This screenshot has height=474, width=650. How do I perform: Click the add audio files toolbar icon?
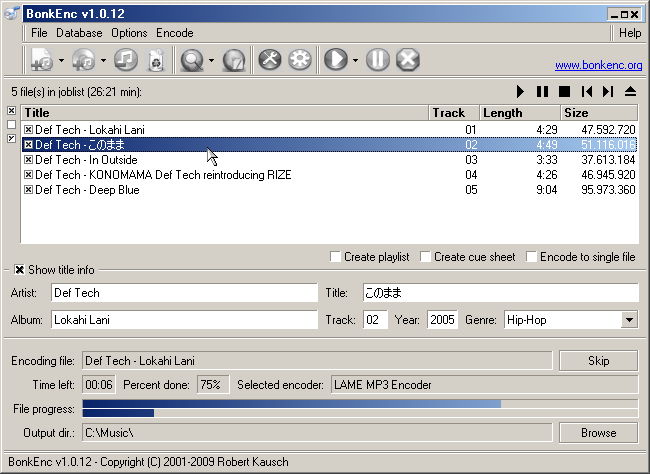coord(42,60)
